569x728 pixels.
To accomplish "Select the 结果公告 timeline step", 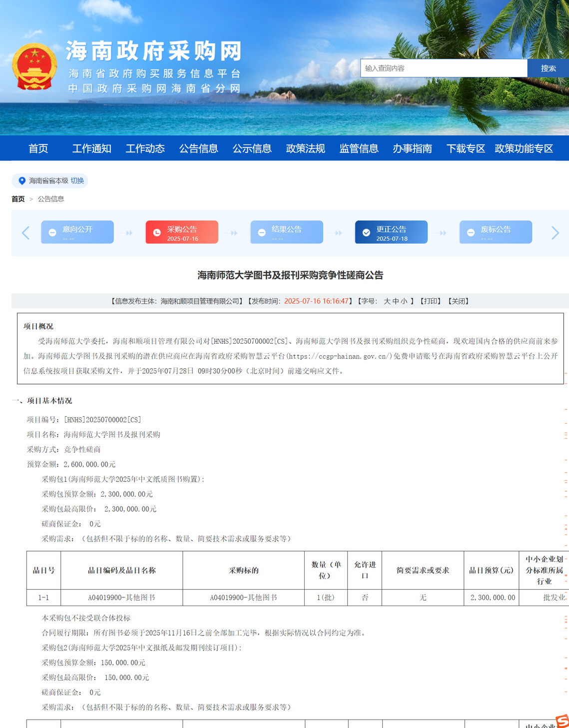I will click(x=286, y=232).
